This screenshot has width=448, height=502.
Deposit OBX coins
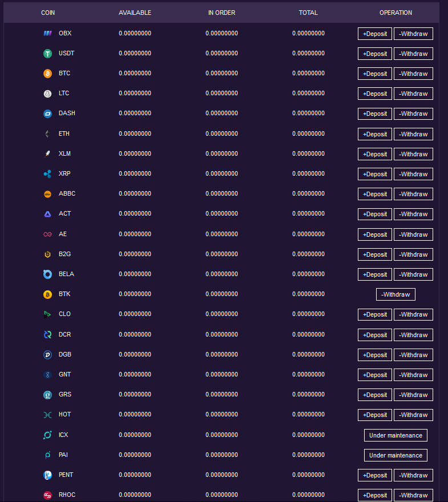375,34
